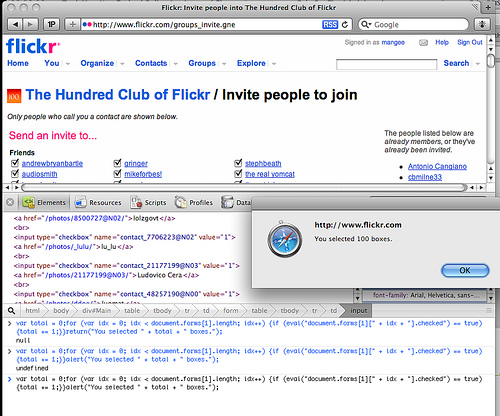This screenshot has width=500, height=416.
Task: Click the inspector search magnifier icon
Action: [11, 311]
